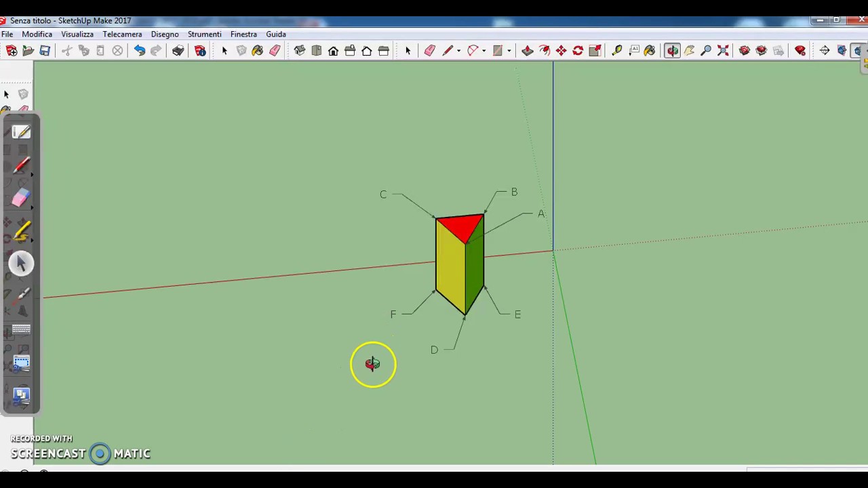Select the Make Component tool
868x488 pixels.
[x=241, y=51]
